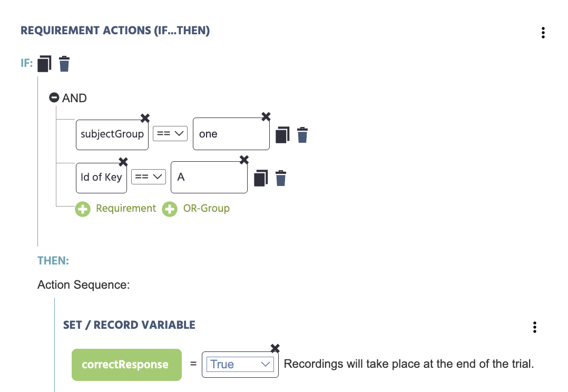This screenshot has height=392, width=568.
Task: Copy the subjectGroup requirement row
Action: pyautogui.click(x=283, y=134)
